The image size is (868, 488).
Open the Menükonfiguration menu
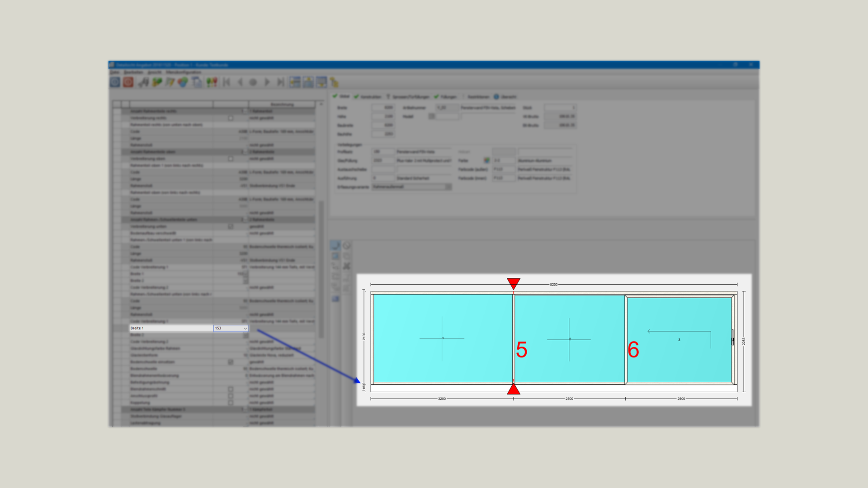pos(184,72)
